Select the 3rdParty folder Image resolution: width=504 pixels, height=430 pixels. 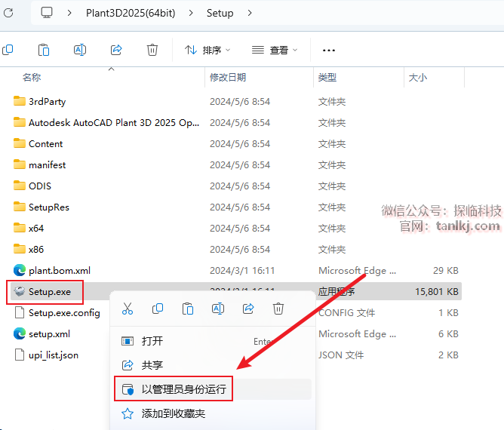click(x=47, y=102)
